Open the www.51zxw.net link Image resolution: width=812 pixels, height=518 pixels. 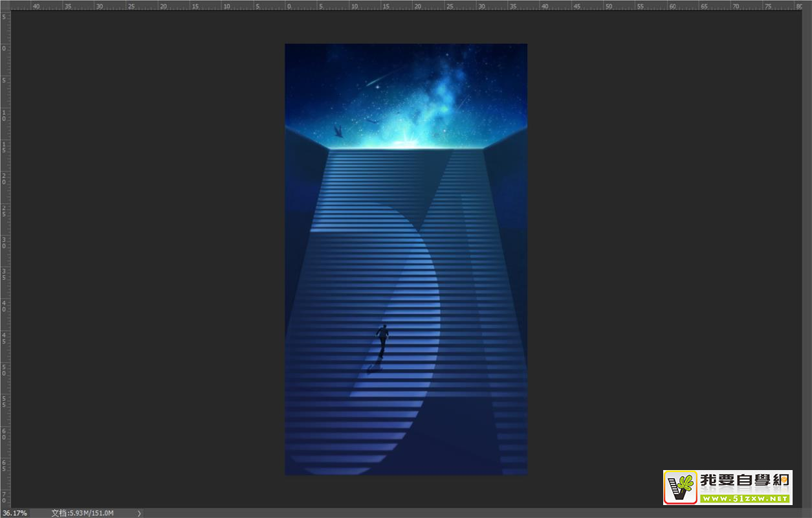click(744, 499)
